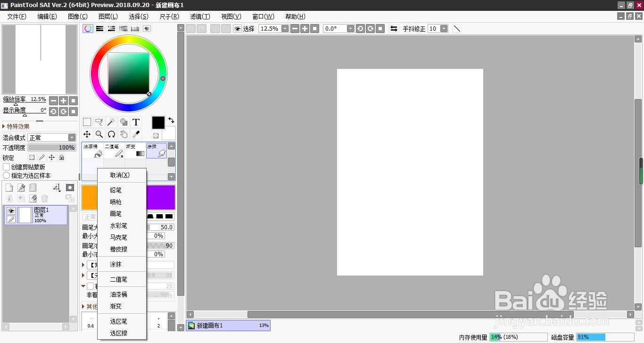Clear layer with the eraser icon
Viewport: 644px width, 343px height.
(x=33, y=199)
